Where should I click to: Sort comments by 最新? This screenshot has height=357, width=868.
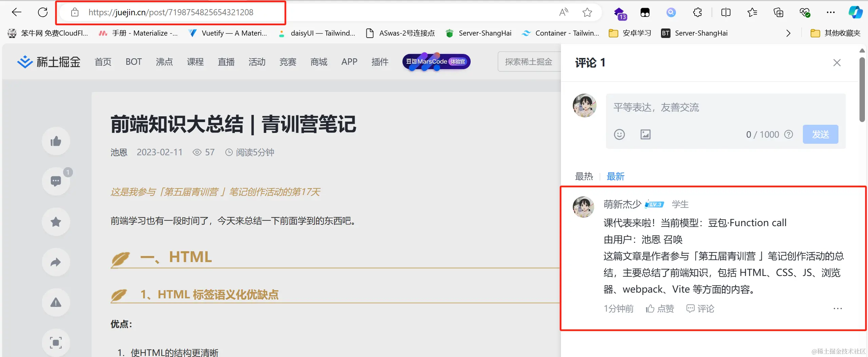(x=615, y=176)
